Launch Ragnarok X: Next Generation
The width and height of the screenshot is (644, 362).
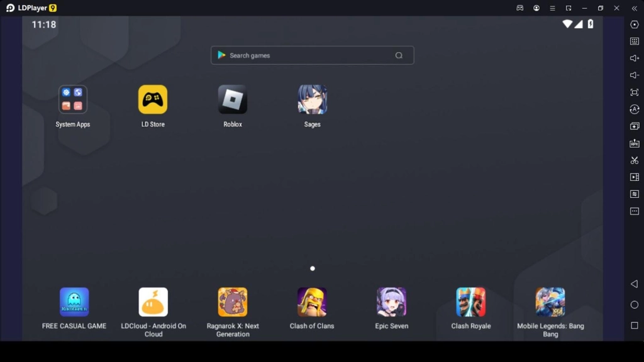point(233,302)
